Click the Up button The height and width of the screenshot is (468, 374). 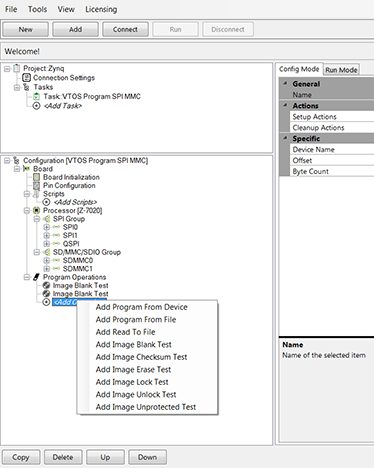[105, 457]
